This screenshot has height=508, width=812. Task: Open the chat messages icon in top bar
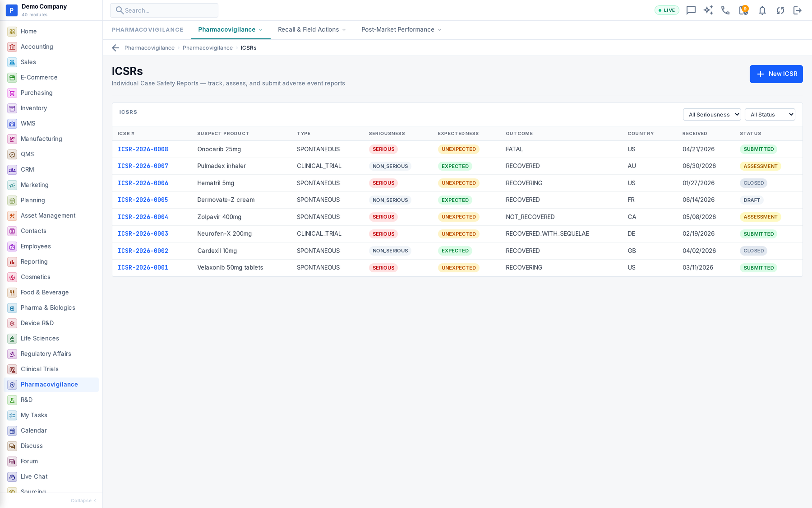pos(691,10)
